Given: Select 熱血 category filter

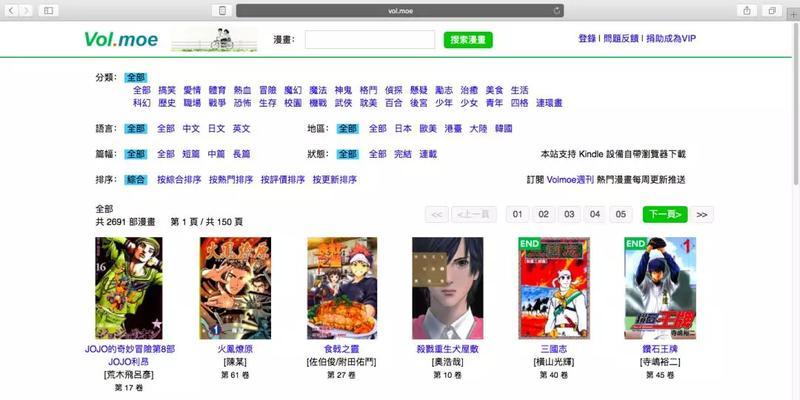Looking at the screenshot, I should click(242, 90).
